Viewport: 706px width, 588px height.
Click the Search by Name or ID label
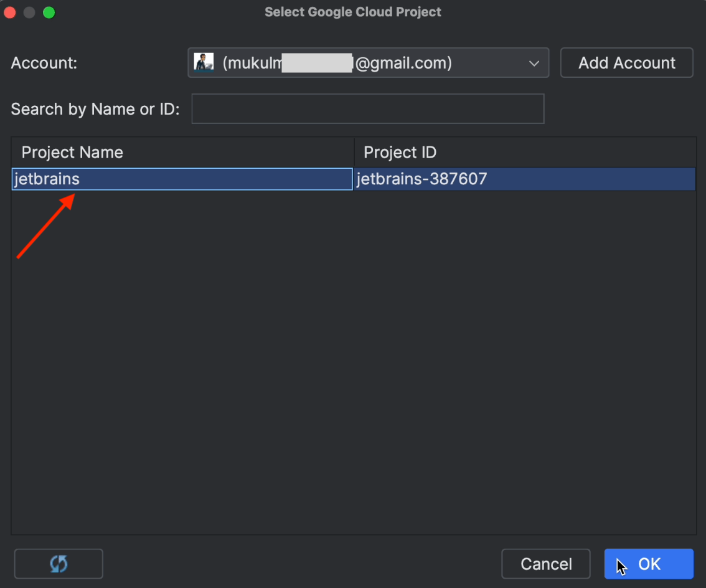(x=95, y=109)
